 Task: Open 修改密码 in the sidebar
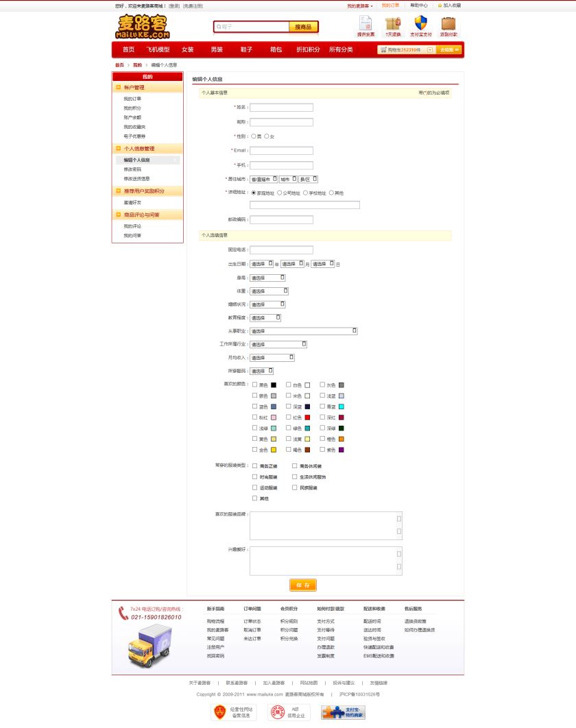[132, 169]
